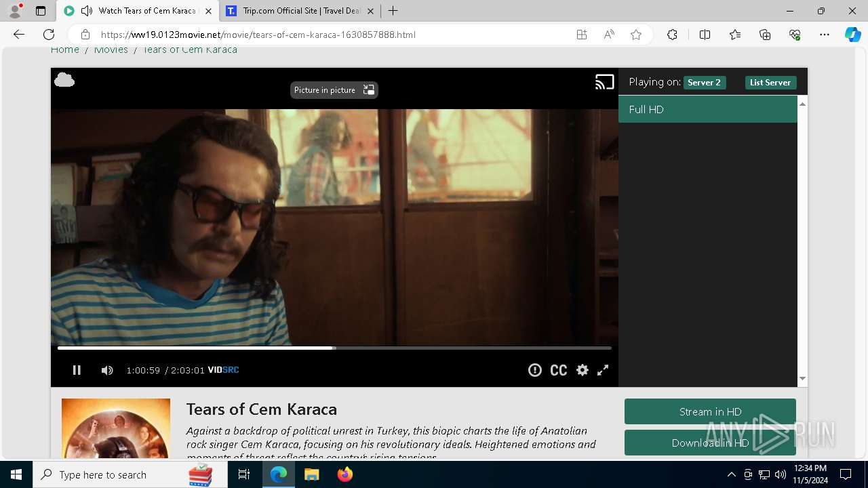Select the Watch Tears of Cem Karaca tab

(x=138, y=11)
